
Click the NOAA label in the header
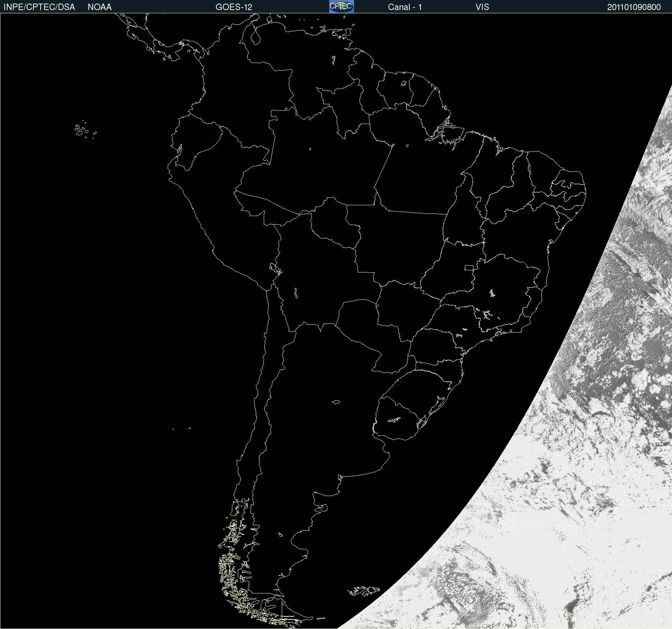(100, 7)
